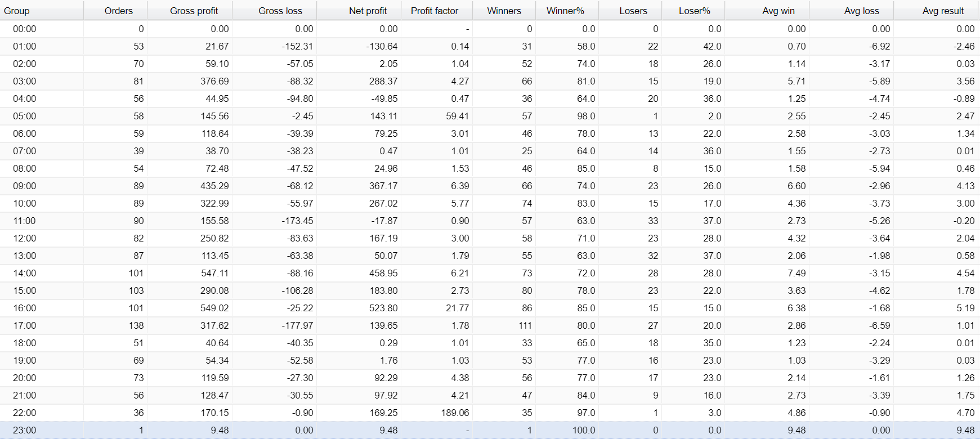
Task: Sort by the Group column header
Action: 42,11
